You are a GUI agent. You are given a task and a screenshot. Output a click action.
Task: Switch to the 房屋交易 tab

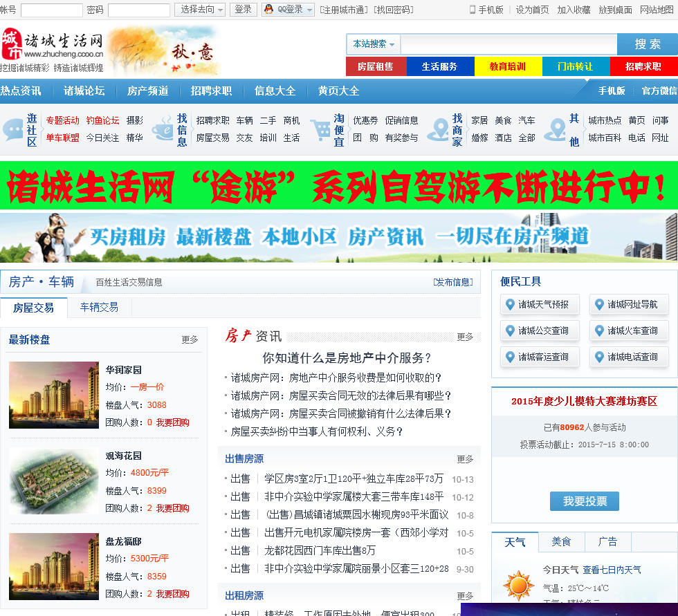[x=34, y=308]
